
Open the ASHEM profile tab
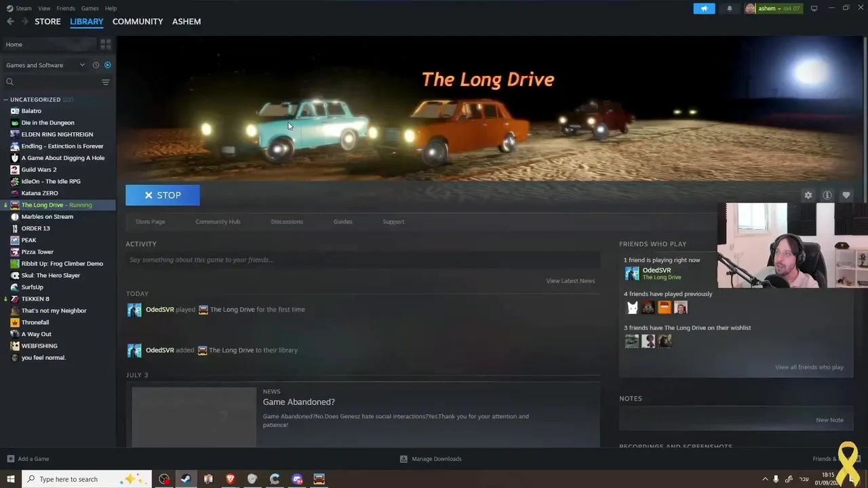(186, 21)
